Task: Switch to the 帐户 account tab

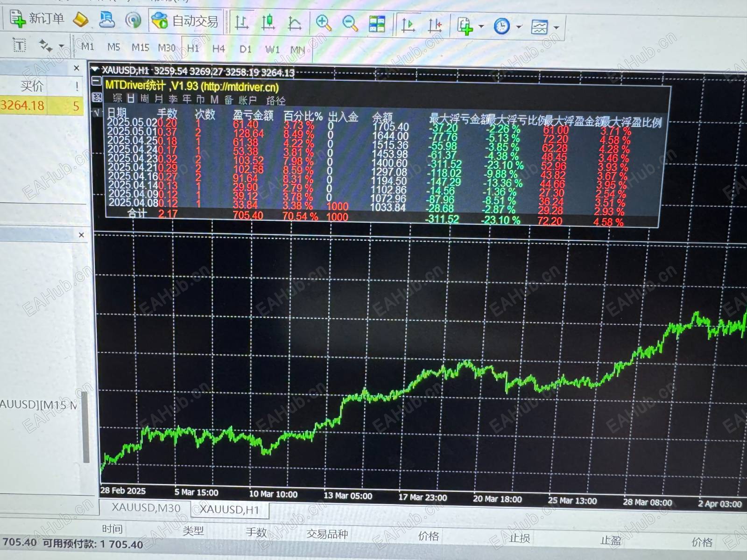Action: (x=248, y=100)
